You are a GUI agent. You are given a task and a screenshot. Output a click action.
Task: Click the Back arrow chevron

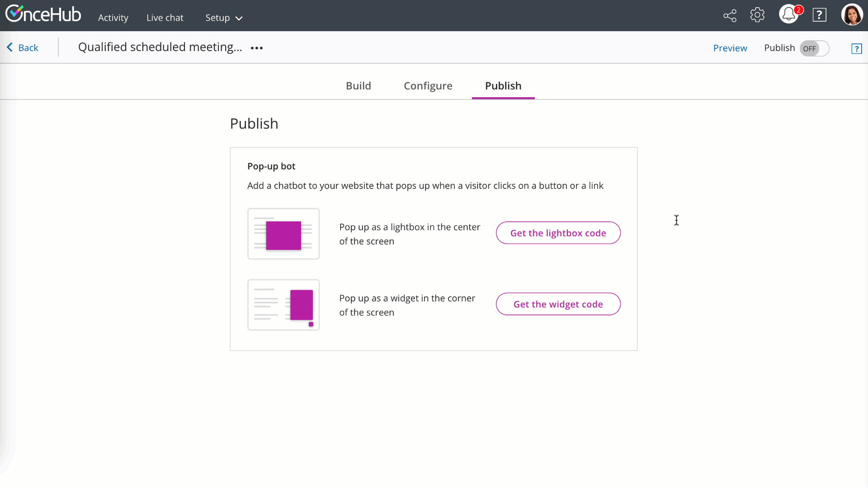[10, 47]
